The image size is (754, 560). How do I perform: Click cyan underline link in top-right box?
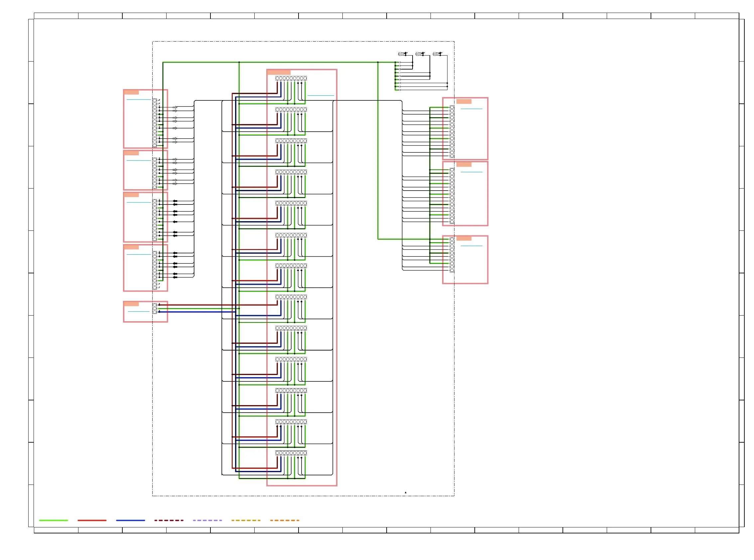(x=471, y=109)
